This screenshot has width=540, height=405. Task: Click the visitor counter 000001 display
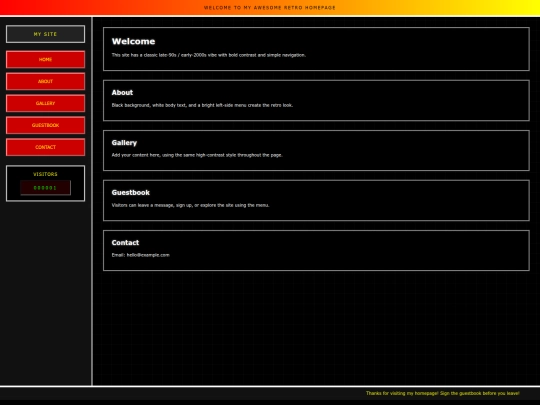(x=45, y=188)
